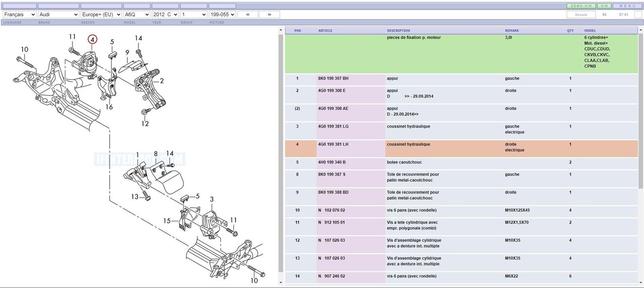Click the VIN button
This screenshot has width=644, height=288.
pos(604,6)
